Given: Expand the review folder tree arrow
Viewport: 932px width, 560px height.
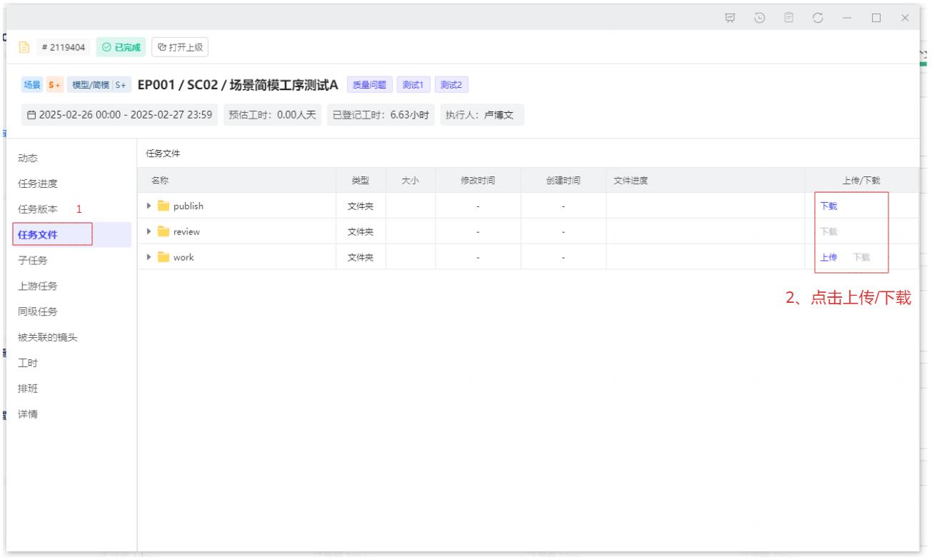Looking at the screenshot, I should 149,231.
